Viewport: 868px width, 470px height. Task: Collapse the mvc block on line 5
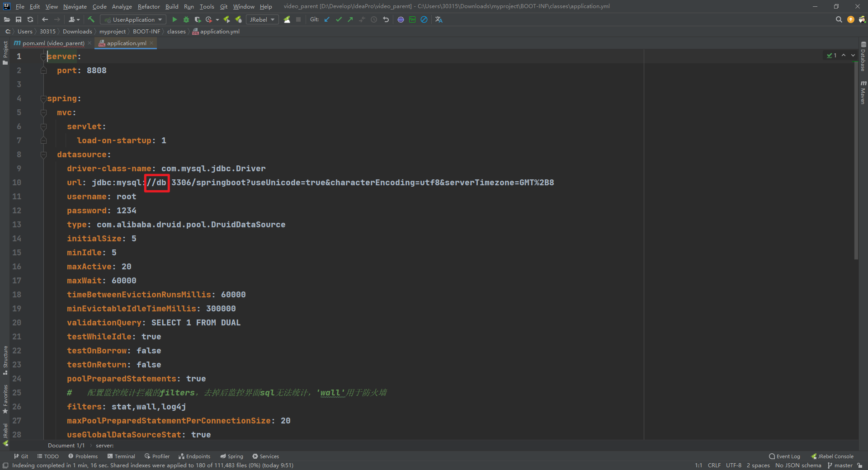point(43,113)
